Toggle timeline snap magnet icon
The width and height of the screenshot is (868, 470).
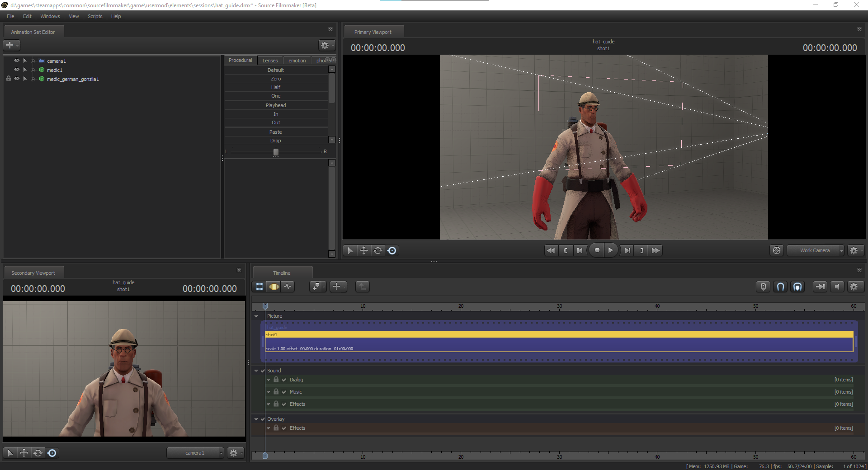click(780, 287)
